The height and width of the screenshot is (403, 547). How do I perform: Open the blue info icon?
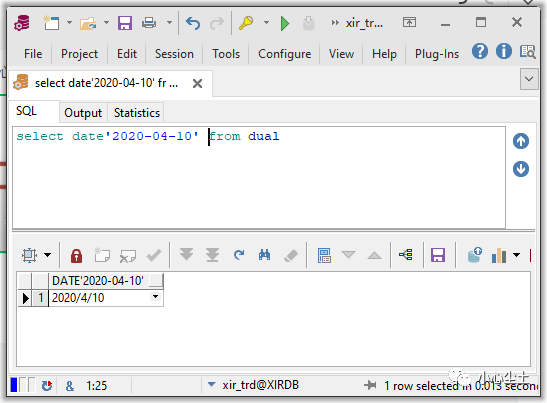point(503,52)
